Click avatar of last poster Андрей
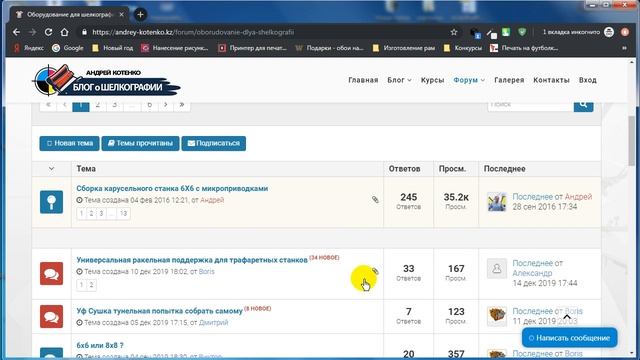This screenshot has height=360, width=640. (497, 202)
